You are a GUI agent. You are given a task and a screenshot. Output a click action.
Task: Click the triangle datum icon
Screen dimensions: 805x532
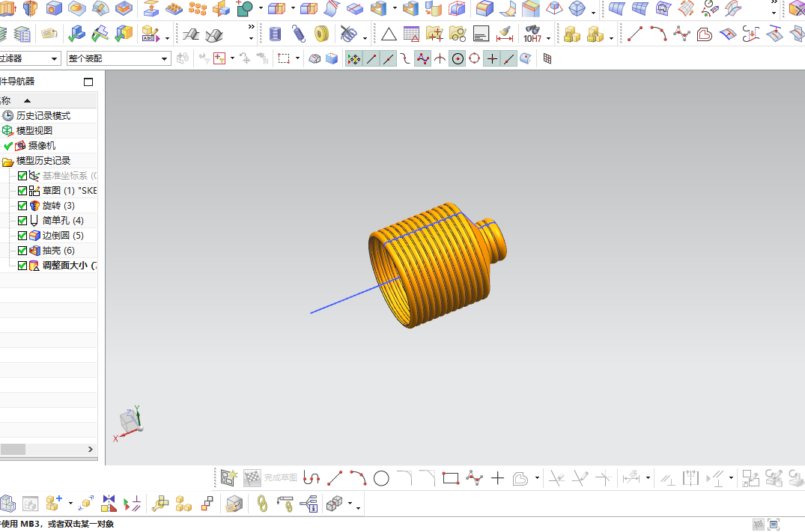point(389,34)
